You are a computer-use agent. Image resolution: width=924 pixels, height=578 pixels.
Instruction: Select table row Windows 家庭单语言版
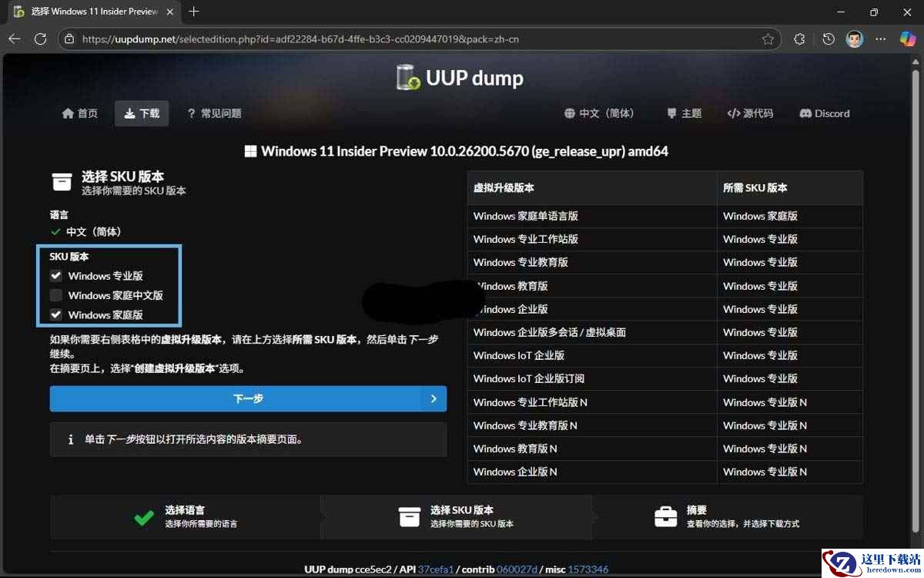tap(665, 216)
